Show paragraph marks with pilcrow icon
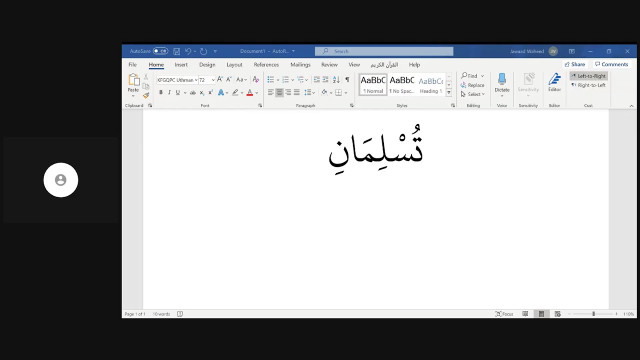 tap(347, 80)
